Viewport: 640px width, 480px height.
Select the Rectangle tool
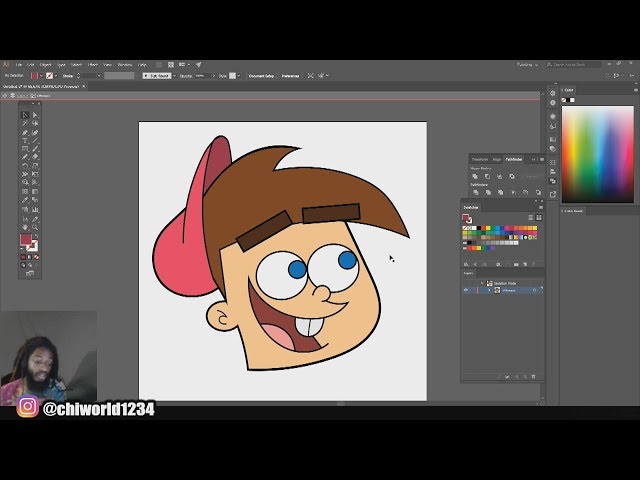(x=25, y=149)
